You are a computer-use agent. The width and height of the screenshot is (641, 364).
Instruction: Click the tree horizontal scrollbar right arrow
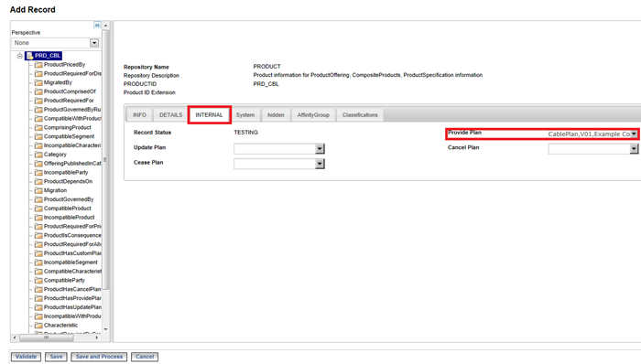pos(97,337)
